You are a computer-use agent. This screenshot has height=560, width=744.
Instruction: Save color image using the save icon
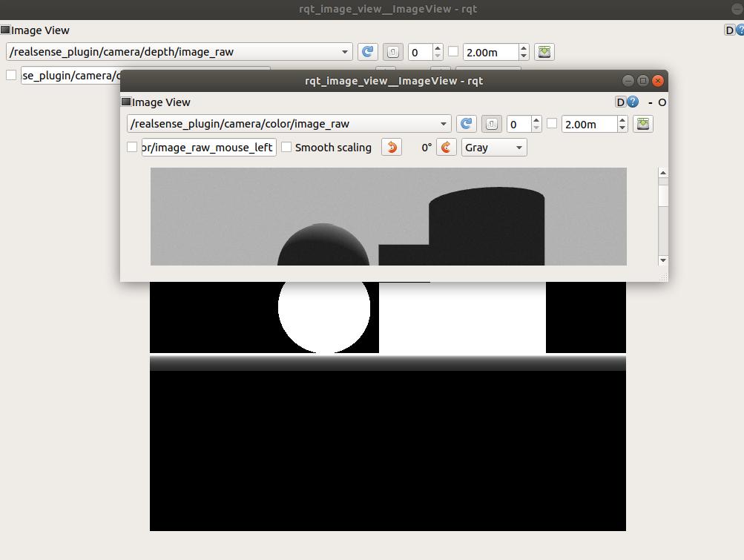(643, 124)
